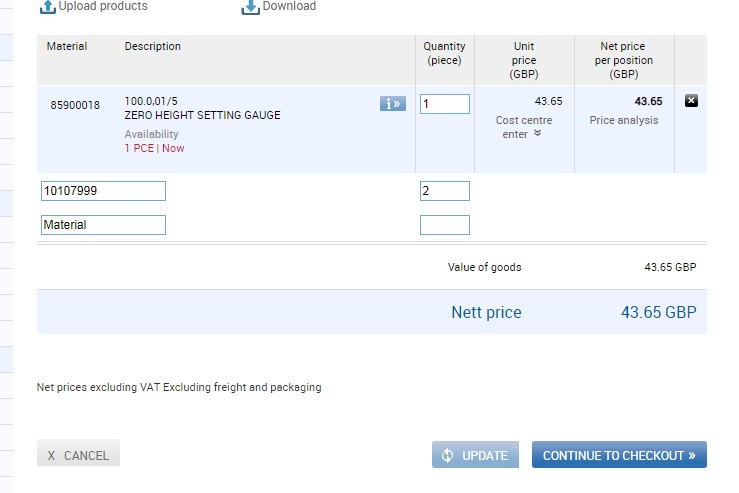Image resolution: width=739 pixels, height=493 pixels.
Task: Select Nett price total 43.65 GBP
Action: click(658, 312)
